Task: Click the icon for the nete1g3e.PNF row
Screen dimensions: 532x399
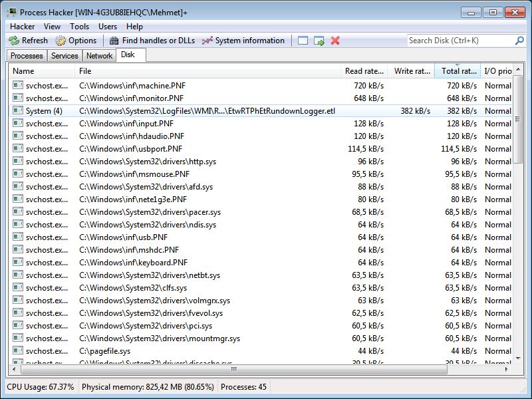Action: 18,199
